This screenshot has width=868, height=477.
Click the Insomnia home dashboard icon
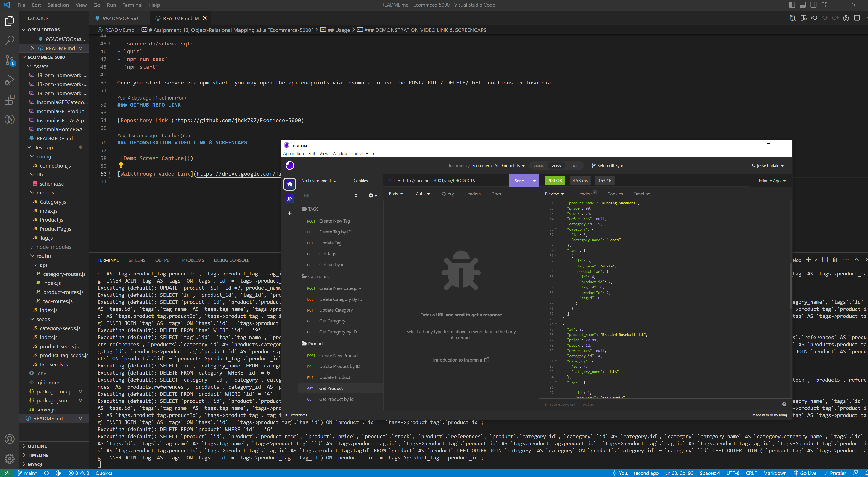pos(289,184)
